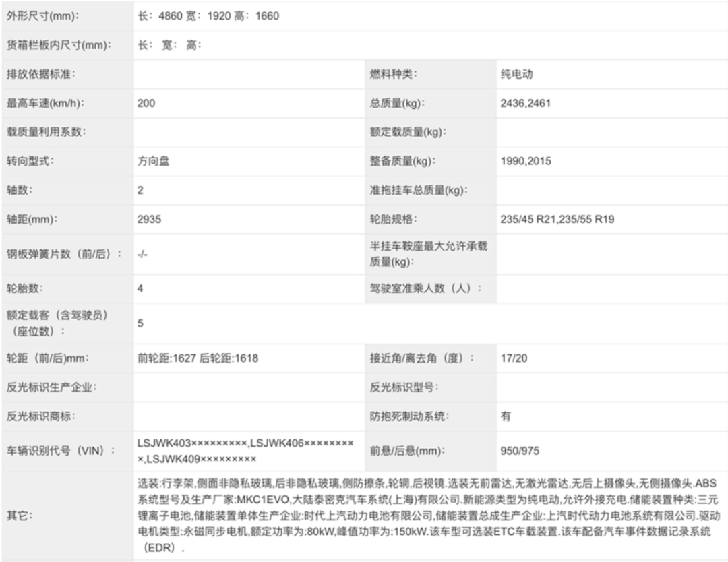Click the 排放依据标准 label
The width and height of the screenshot is (728, 562).
click(41, 74)
